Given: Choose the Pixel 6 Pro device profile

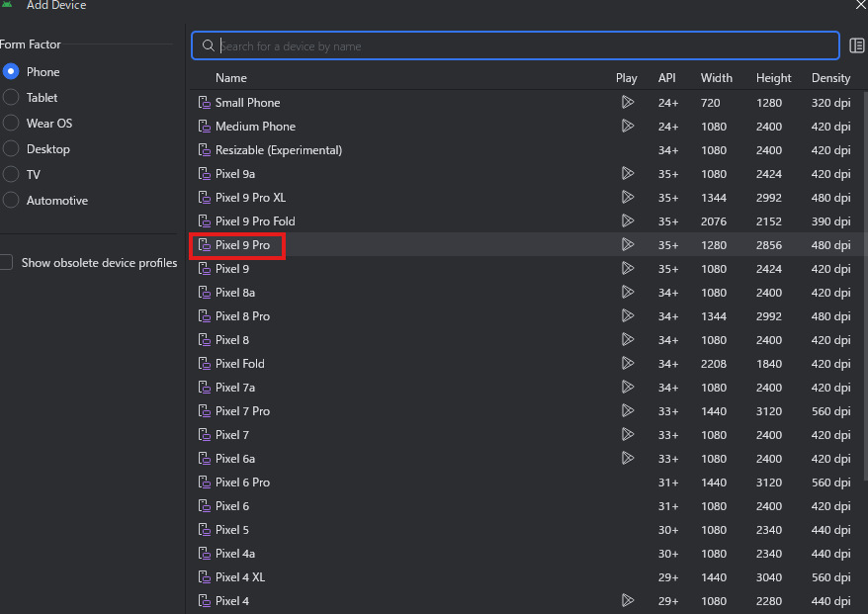Looking at the screenshot, I should (526, 482).
